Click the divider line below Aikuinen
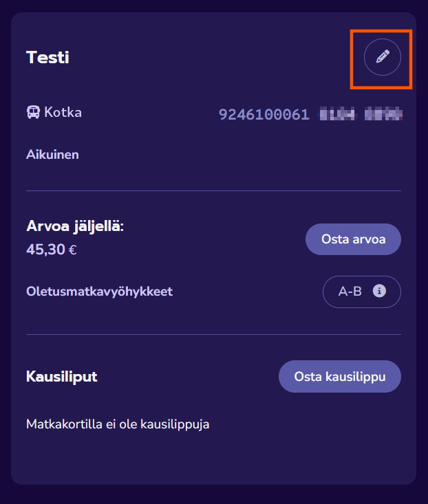This screenshot has width=428, height=504. (213, 190)
